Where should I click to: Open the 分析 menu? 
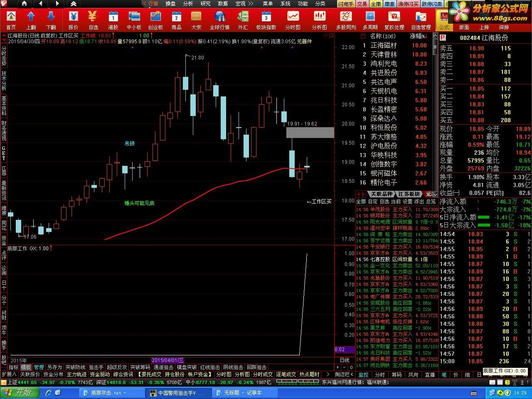coord(188,4)
